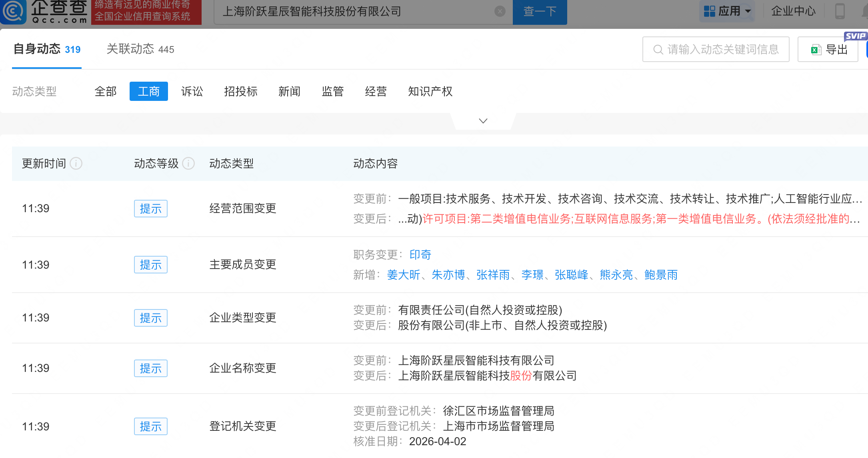Viewport: 868px width, 458px height.
Task: Click the Qcc.com logo icon
Action: coord(13,11)
